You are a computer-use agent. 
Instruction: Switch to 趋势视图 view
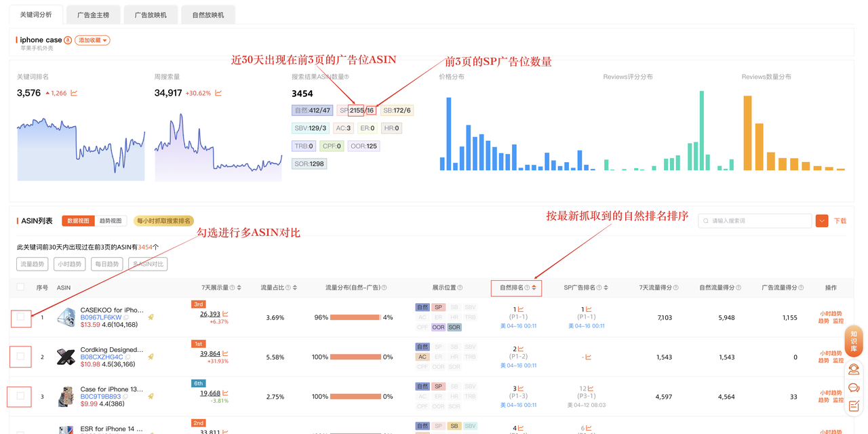click(x=111, y=221)
